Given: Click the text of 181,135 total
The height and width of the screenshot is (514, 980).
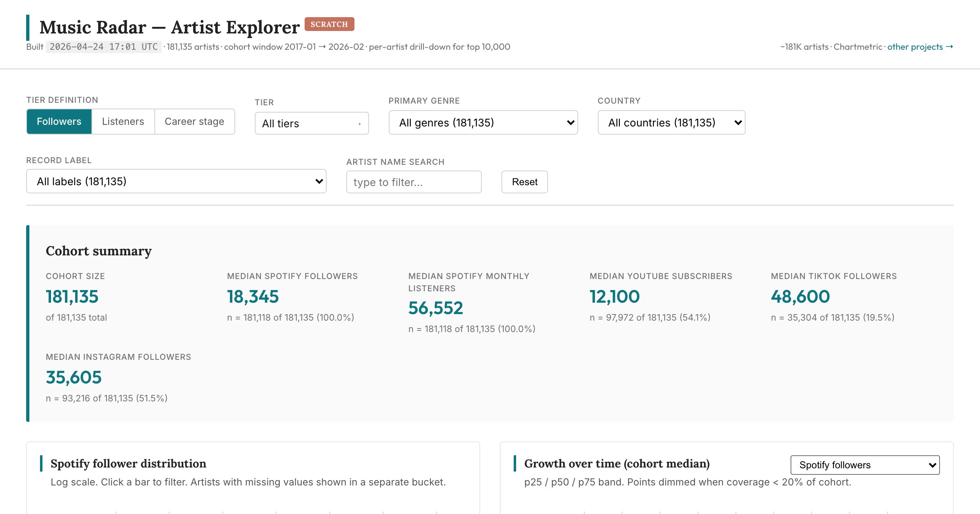Looking at the screenshot, I should tap(76, 317).
